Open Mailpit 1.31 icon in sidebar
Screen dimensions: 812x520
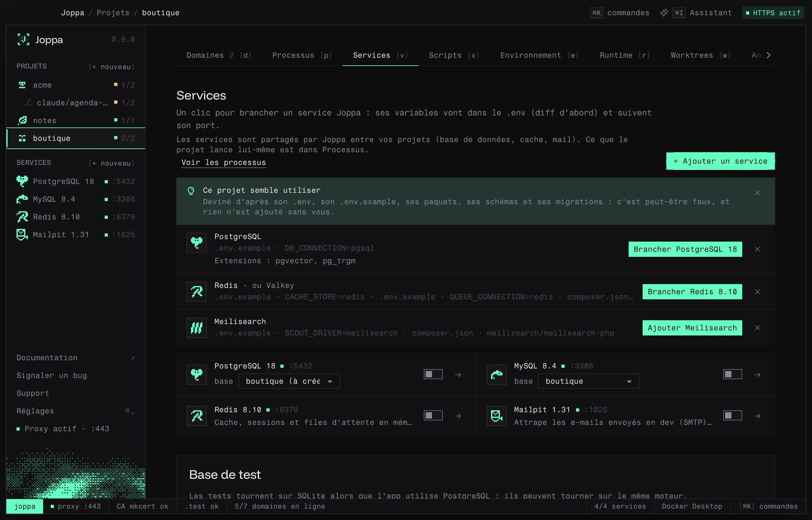point(22,235)
